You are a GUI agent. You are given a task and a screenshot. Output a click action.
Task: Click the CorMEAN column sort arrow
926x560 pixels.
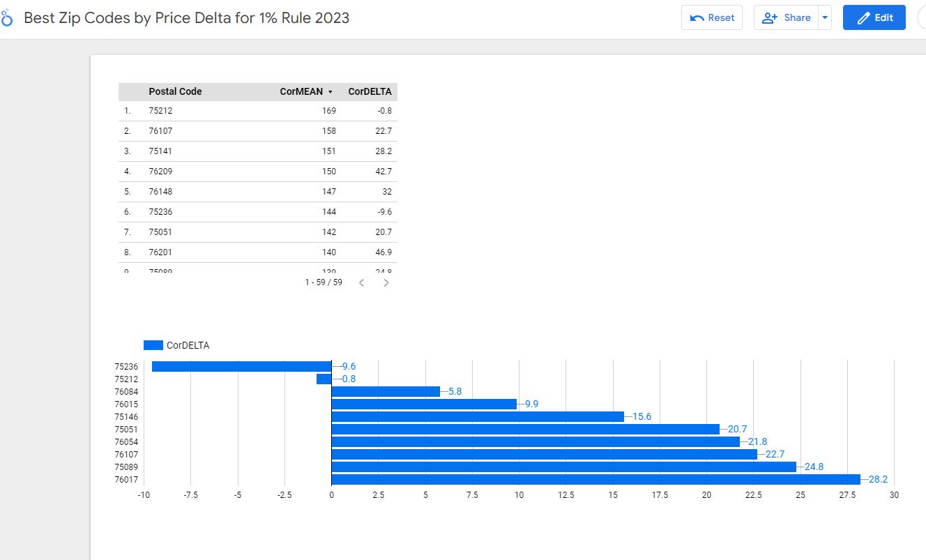tap(330, 92)
